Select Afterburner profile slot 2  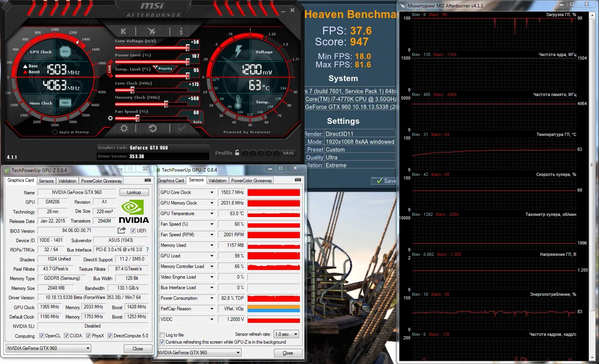click(253, 153)
